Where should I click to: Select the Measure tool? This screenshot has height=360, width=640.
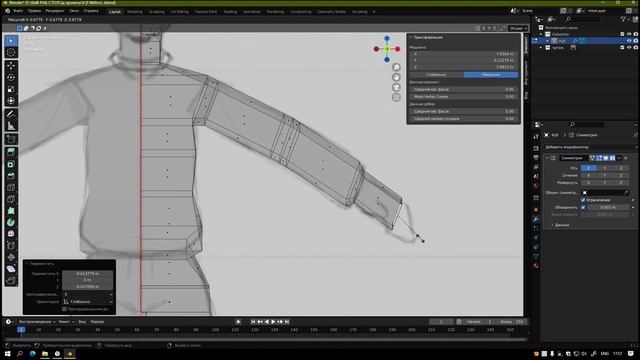tap(11, 126)
